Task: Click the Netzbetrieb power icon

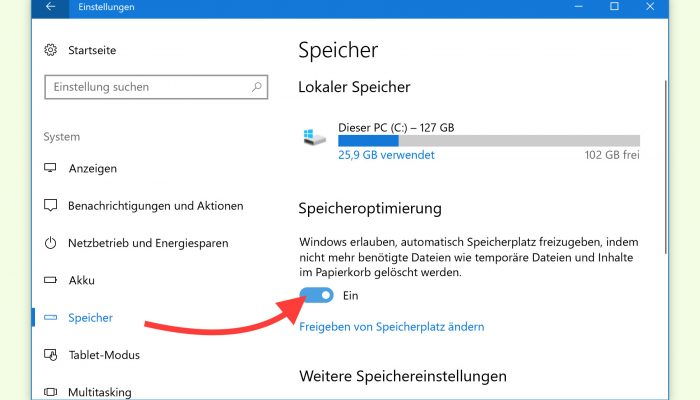Action: [50, 243]
